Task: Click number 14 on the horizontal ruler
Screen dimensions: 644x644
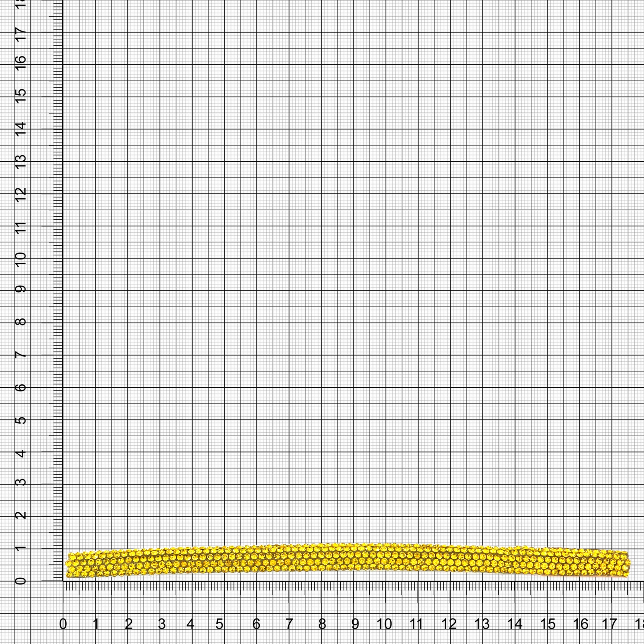Action: tap(515, 624)
